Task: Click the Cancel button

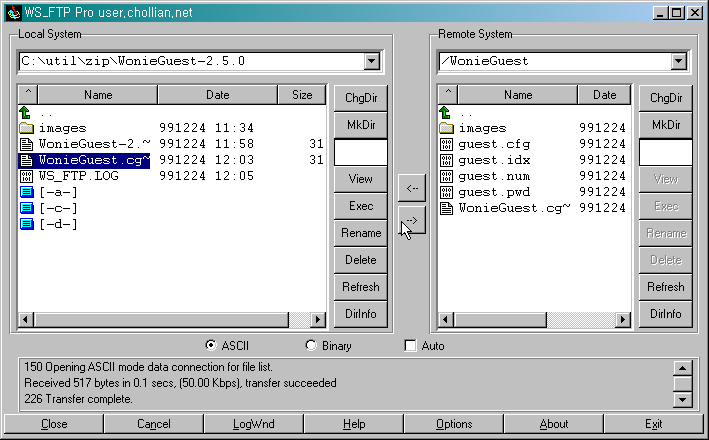Action: coord(154,424)
